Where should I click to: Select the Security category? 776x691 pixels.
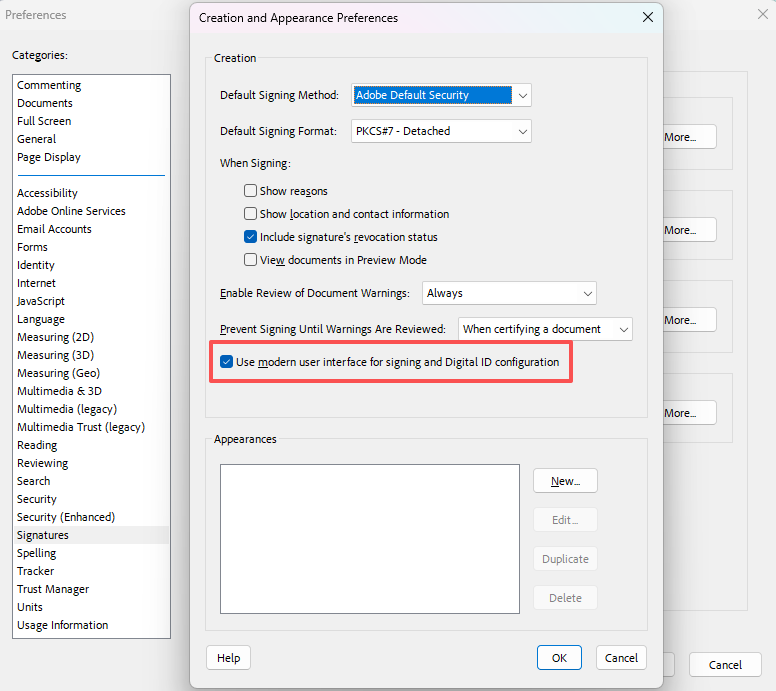point(37,499)
